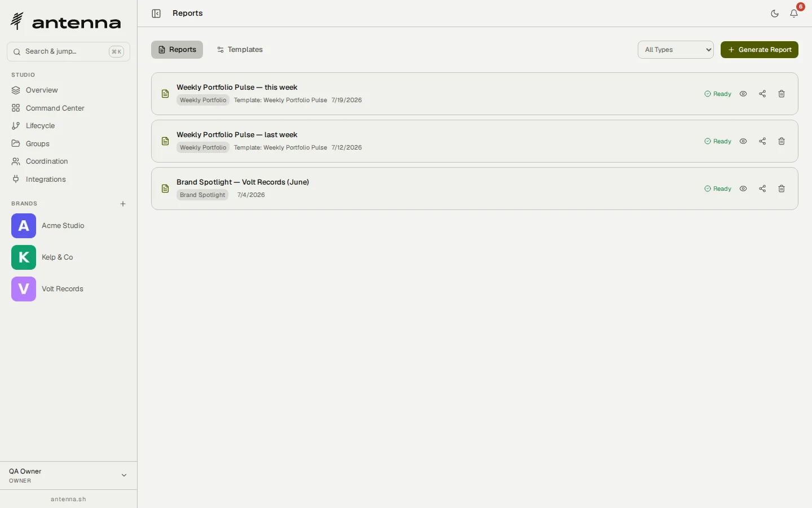Select Kelp & Co brand avatar
This screenshot has height=508, width=812.
click(24, 257)
